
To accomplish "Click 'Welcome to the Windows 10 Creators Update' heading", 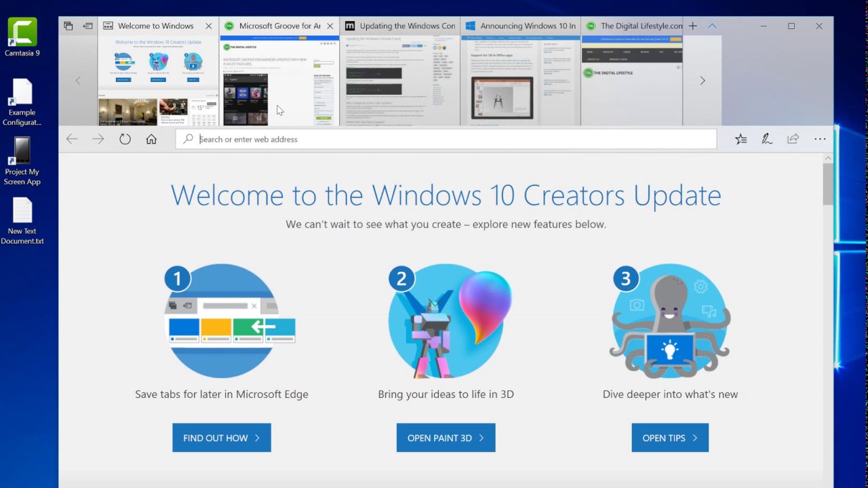I will (446, 195).
